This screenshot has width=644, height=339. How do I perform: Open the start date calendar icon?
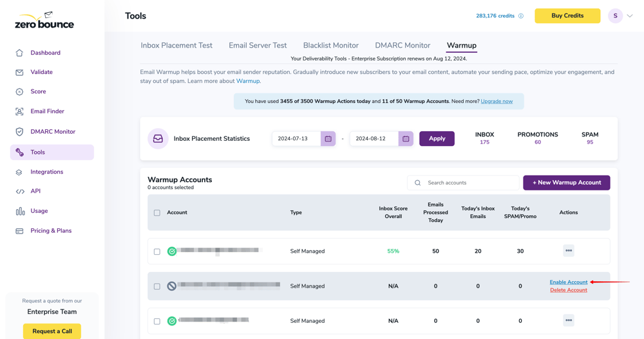pyautogui.click(x=328, y=139)
